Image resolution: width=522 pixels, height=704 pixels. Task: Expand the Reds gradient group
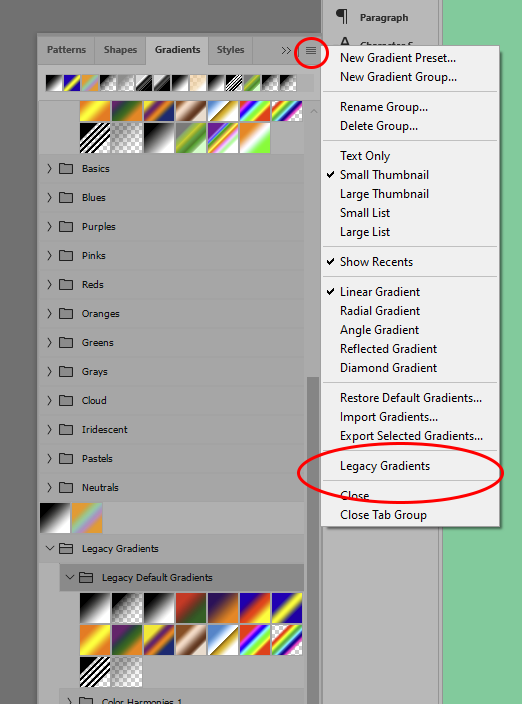tap(49, 285)
